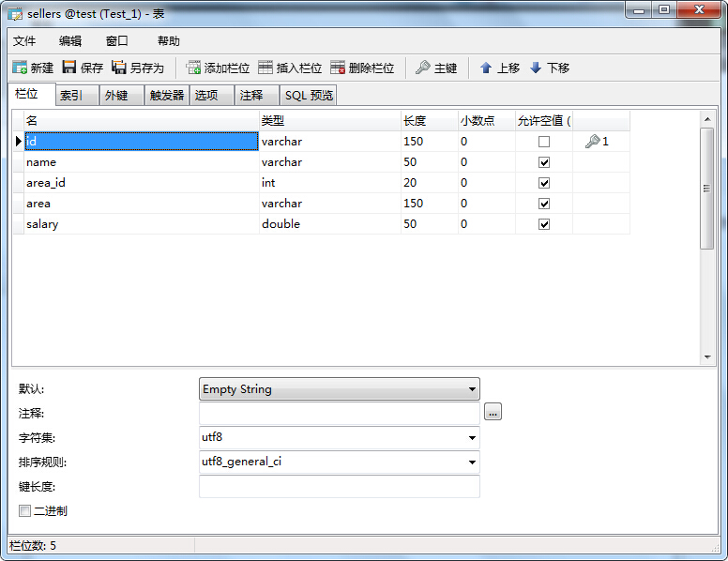The image size is (728, 561).
Task: Switch to the Options (选项) tab
Action: coord(212,95)
